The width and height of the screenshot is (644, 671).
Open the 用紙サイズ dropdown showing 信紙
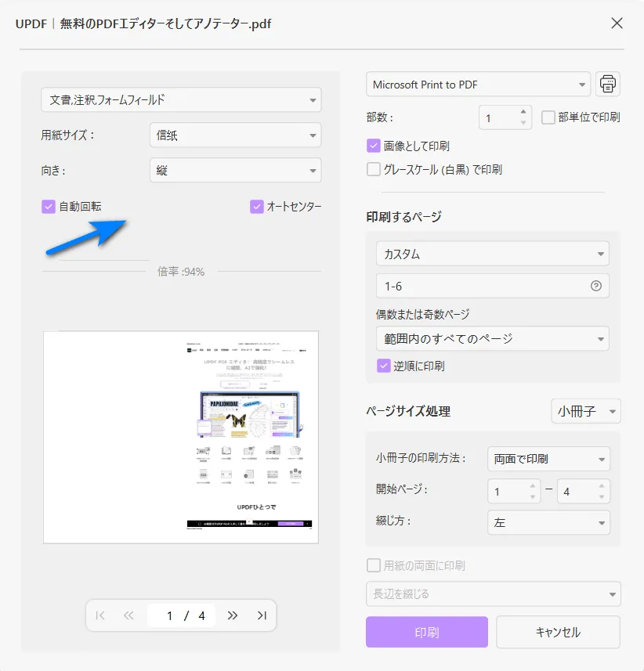(x=236, y=135)
